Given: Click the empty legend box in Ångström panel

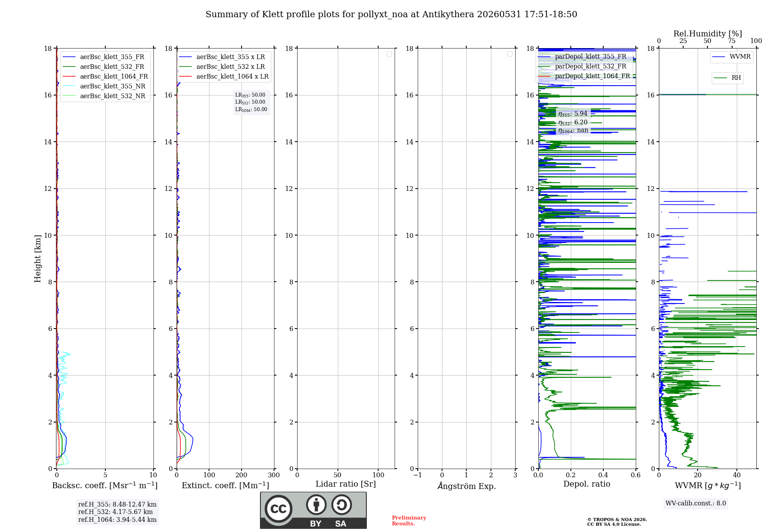Looking at the screenshot, I should 510,54.
